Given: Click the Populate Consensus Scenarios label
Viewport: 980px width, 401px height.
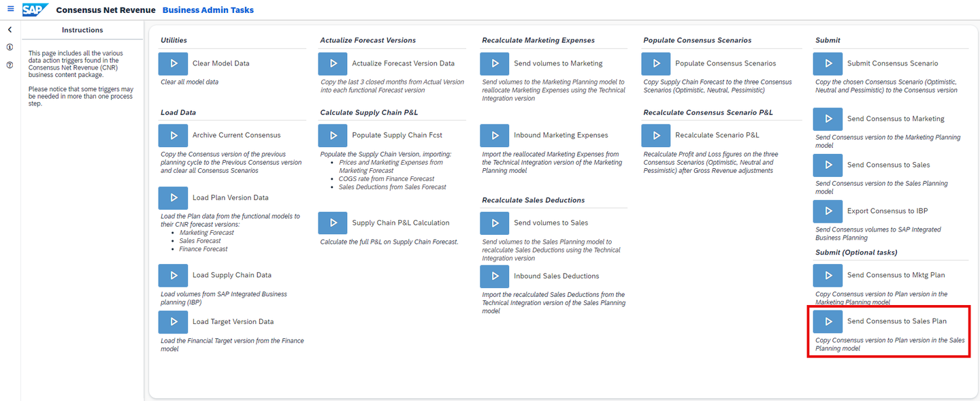Looking at the screenshot, I should (725, 63).
